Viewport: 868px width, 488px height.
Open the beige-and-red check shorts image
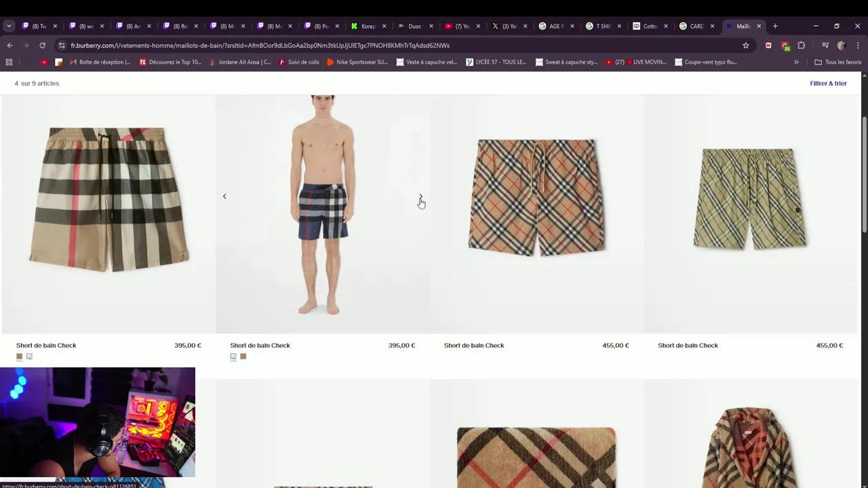click(x=536, y=213)
